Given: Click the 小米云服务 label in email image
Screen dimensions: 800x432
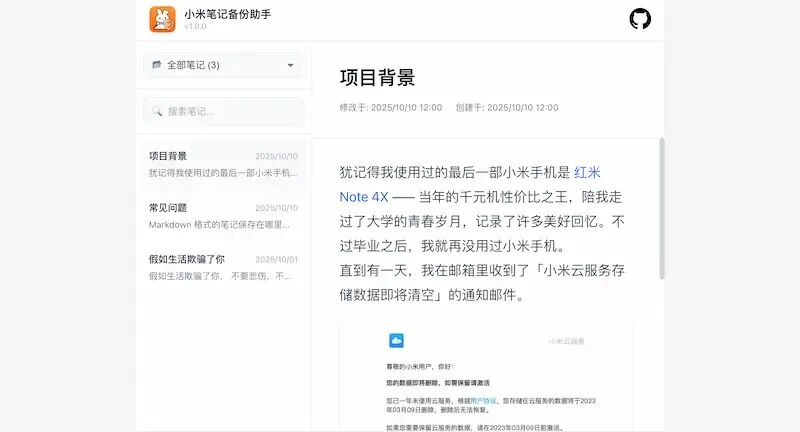Looking at the screenshot, I should coord(566,341).
